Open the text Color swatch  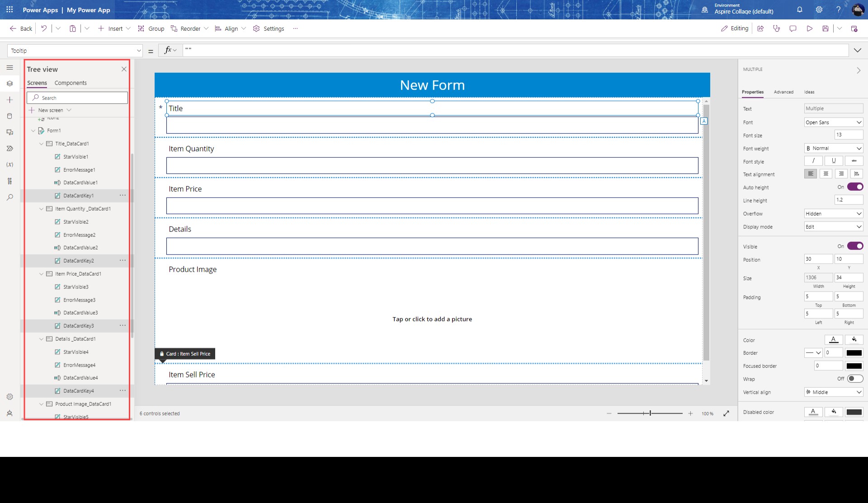(834, 339)
